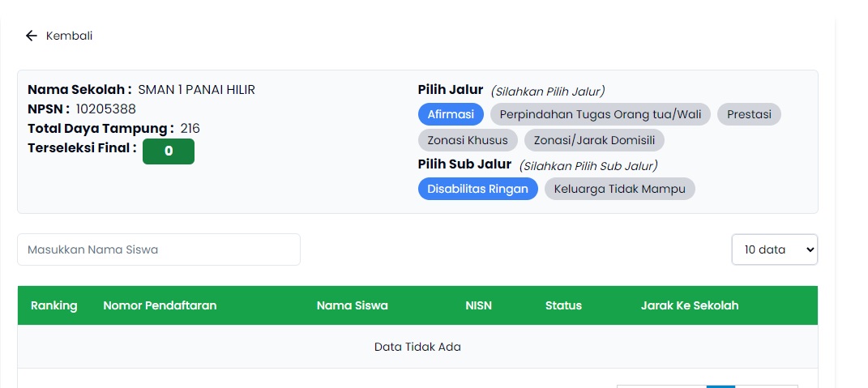
Task: Choose Perpindahan Tugas Orang tua/Wali jalur
Action: (601, 114)
